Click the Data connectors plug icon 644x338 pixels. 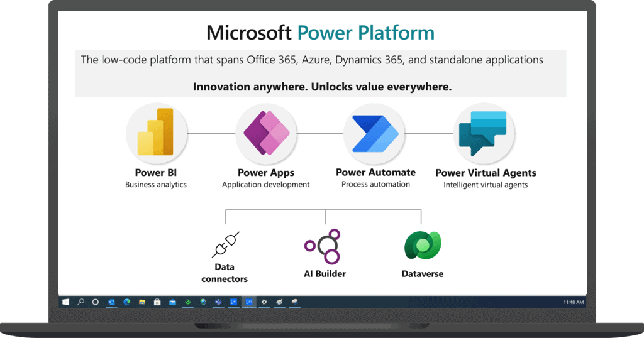[226, 245]
